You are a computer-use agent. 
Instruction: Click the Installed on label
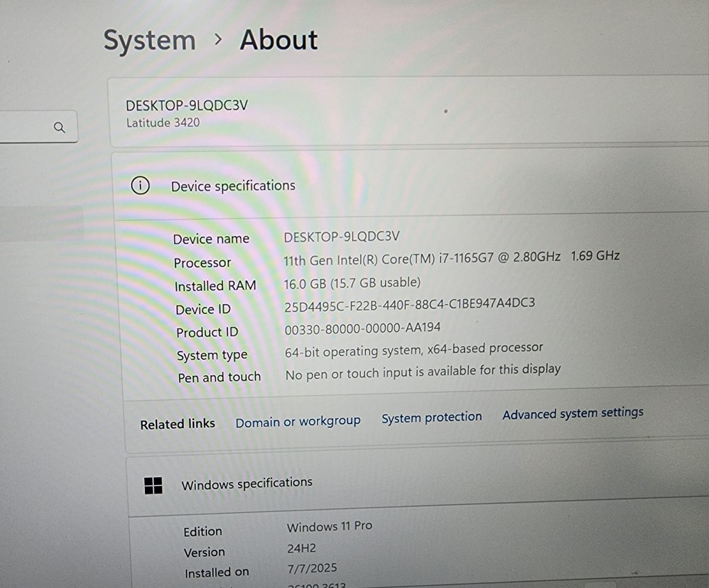pos(217,573)
